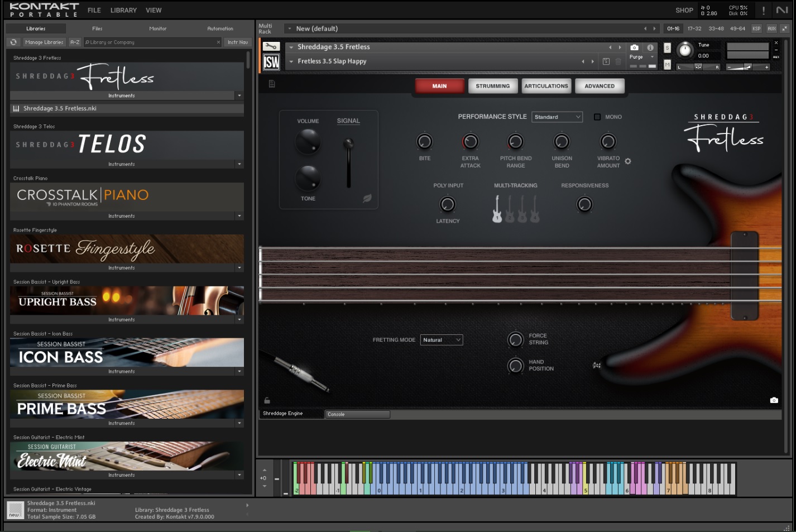This screenshot has height=532, width=796.
Task: Open the Library menu
Action: pos(123,10)
